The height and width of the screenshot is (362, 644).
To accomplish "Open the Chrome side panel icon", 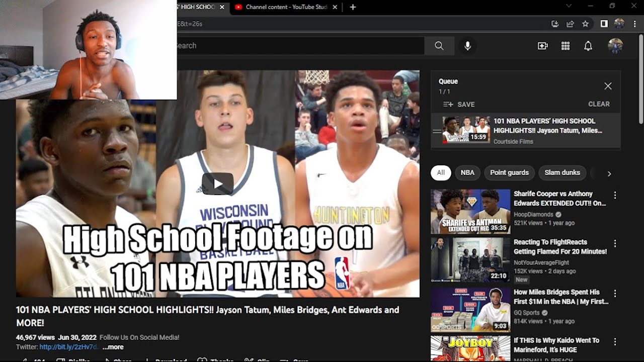I will point(604,24).
